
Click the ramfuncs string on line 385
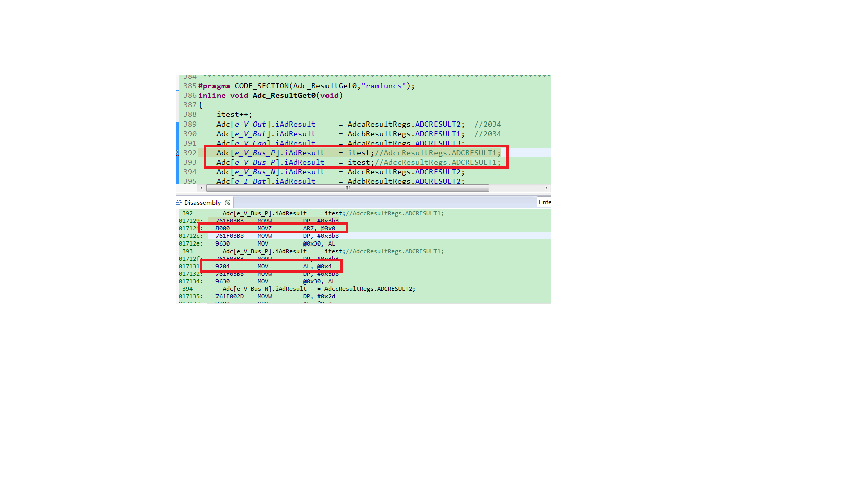384,86
